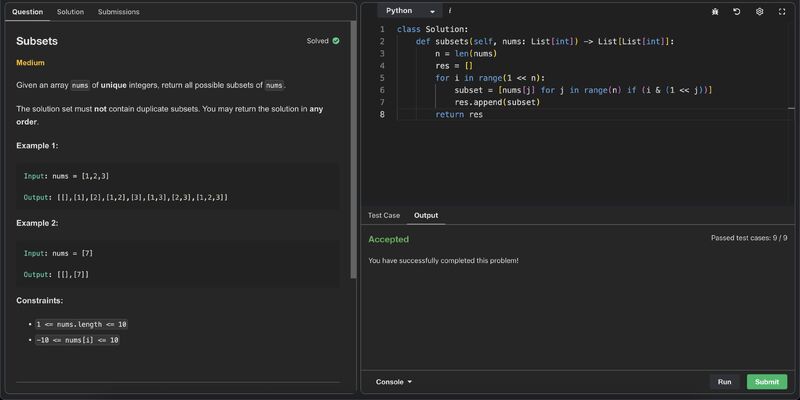Click 'Passed test cases: 9 / 9'
800x400 pixels.
[749, 238]
